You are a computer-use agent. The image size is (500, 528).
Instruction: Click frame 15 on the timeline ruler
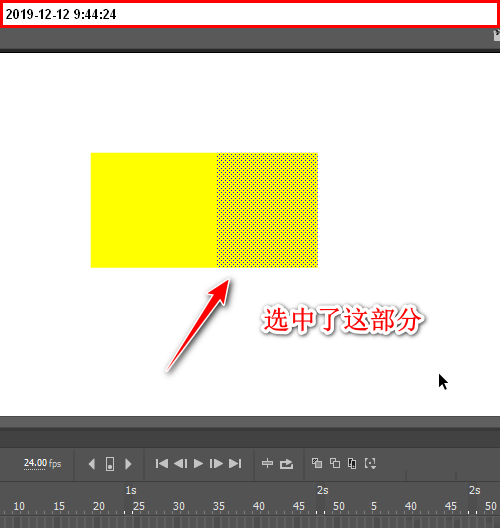59,506
